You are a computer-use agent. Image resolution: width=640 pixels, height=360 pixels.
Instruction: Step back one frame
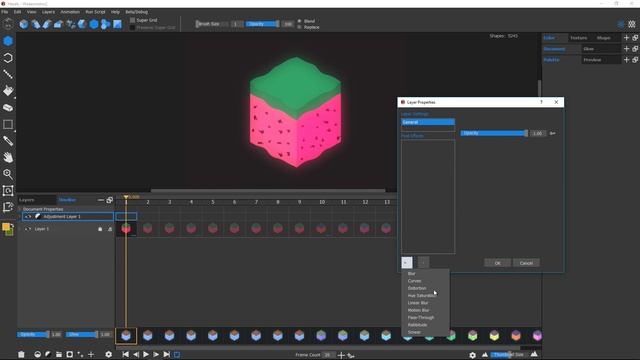pos(136,354)
